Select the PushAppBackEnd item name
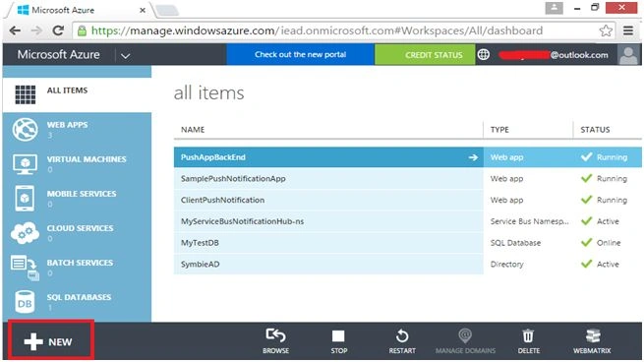Image resolution: width=644 pixels, height=362 pixels. (x=213, y=157)
